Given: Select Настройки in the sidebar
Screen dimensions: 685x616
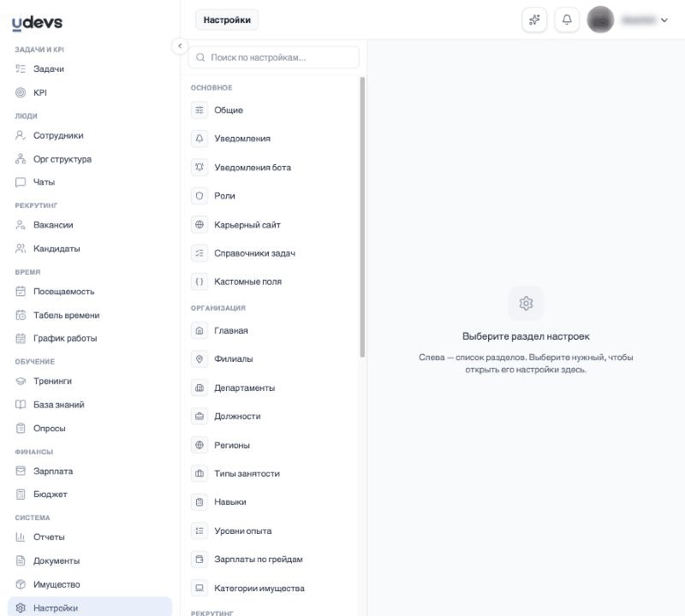Looking at the screenshot, I should pos(90,607).
